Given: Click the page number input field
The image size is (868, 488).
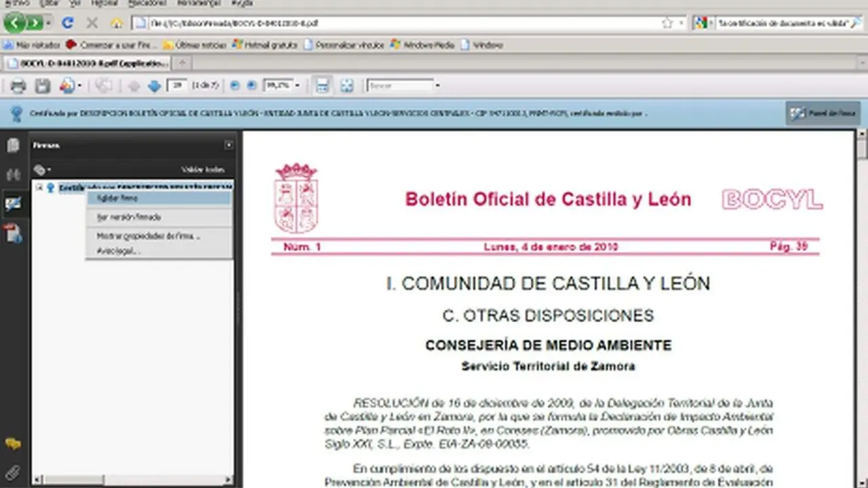Looking at the screenshot, I should tap(177, 85).
